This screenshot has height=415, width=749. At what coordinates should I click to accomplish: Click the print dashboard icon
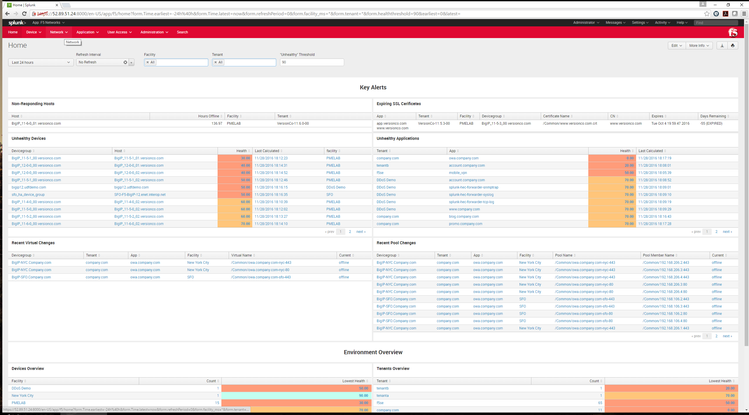tap(733, 46)
